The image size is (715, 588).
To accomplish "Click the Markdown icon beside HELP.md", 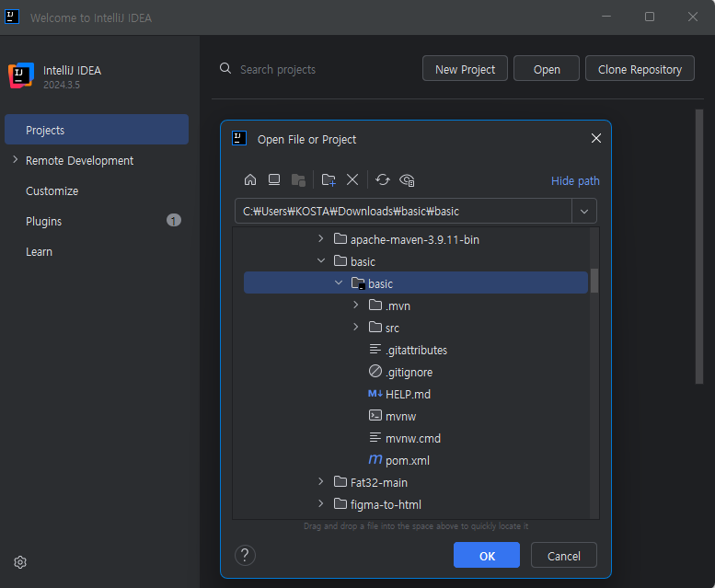I will (375, 393).
